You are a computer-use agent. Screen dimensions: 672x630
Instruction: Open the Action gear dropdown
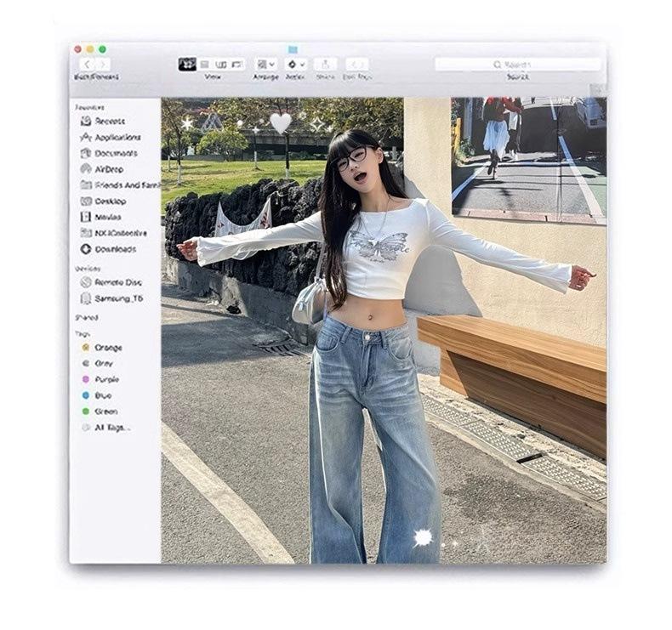pyautogui.click(x=295, y=65)
